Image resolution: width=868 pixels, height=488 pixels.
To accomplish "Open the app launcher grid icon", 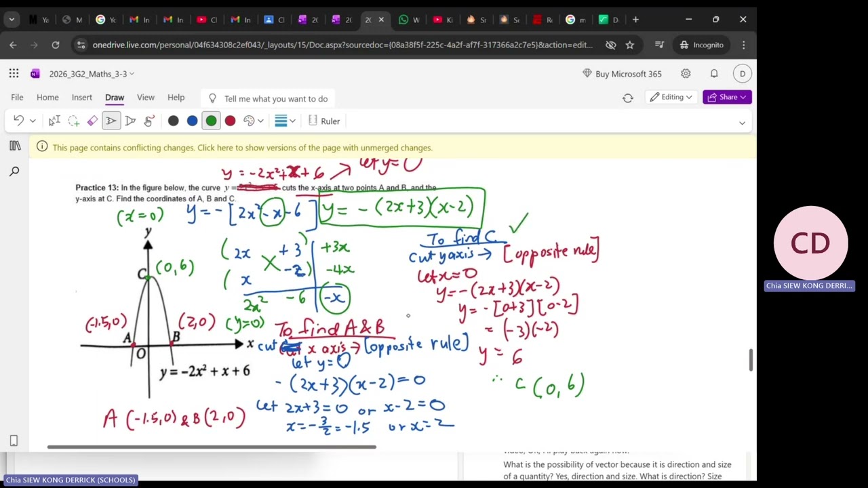I will pyautogui.click(x=14, y=74).
